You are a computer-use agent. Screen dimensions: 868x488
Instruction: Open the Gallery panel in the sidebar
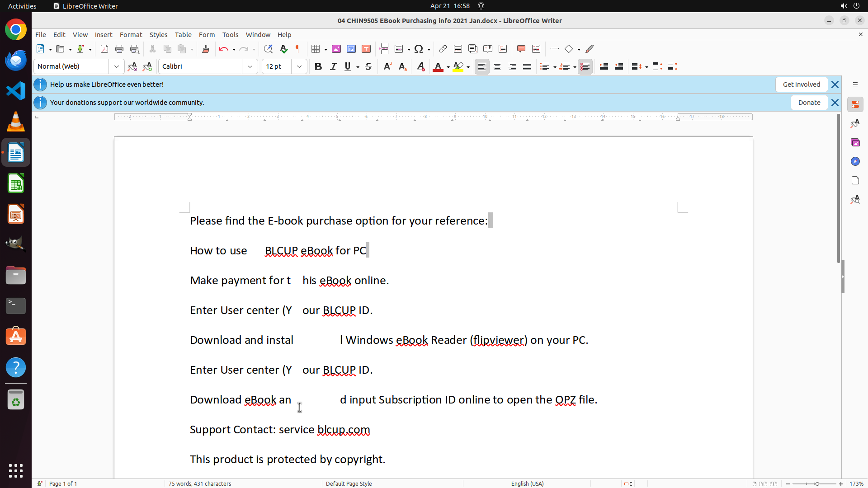(855, 142)
